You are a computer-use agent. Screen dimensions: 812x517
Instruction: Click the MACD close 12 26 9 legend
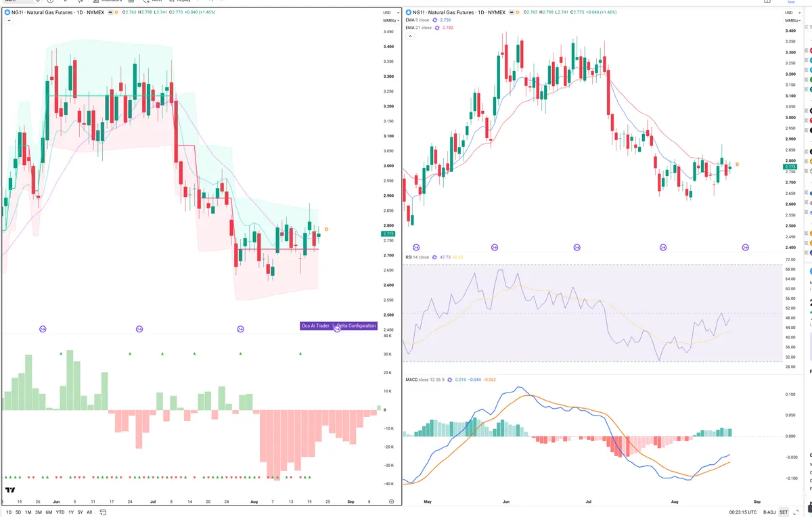pos(424,380)
